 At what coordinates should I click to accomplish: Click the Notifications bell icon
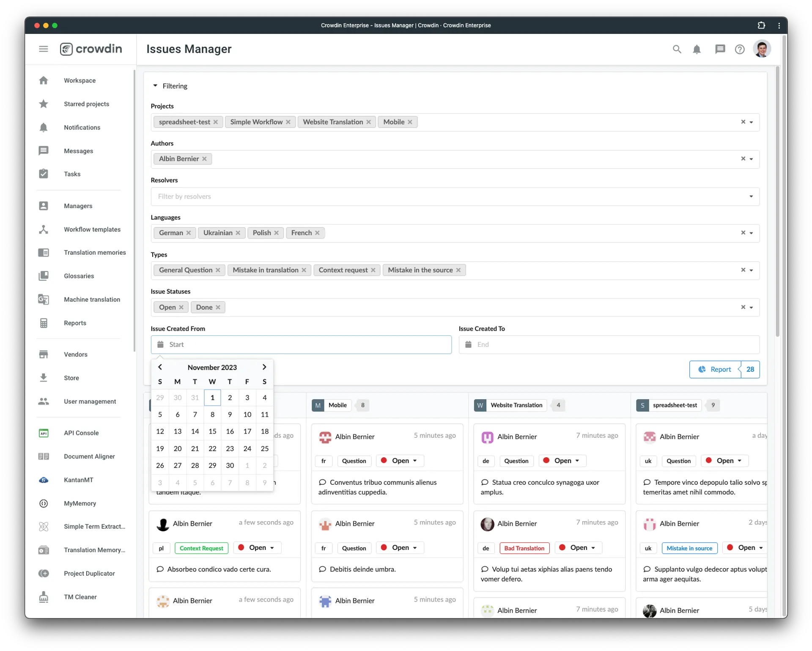click(x=697, y=49)
